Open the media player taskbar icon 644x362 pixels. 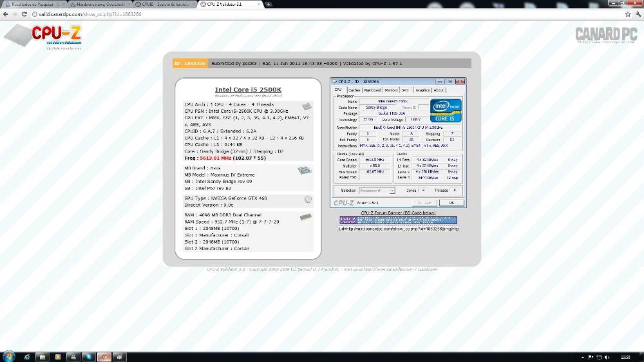point(58,357)
